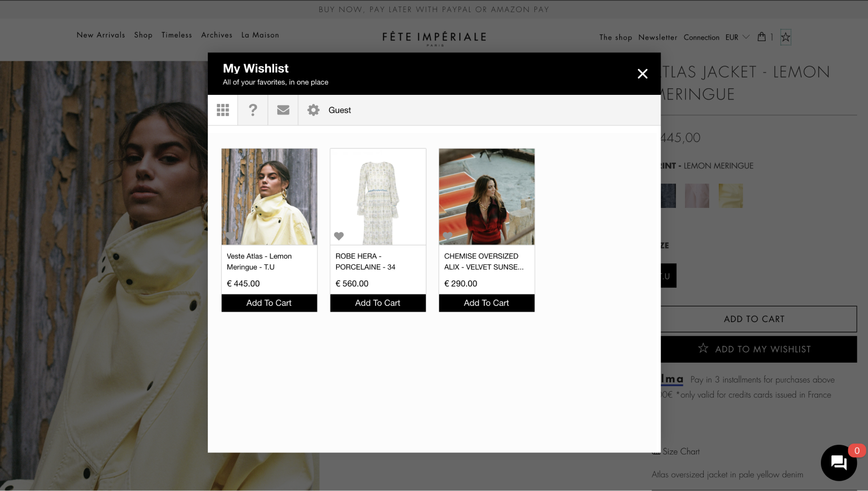Click the wishlist star icon in header
The height and width of the screenshot is (491, 868).
[785, 37]
